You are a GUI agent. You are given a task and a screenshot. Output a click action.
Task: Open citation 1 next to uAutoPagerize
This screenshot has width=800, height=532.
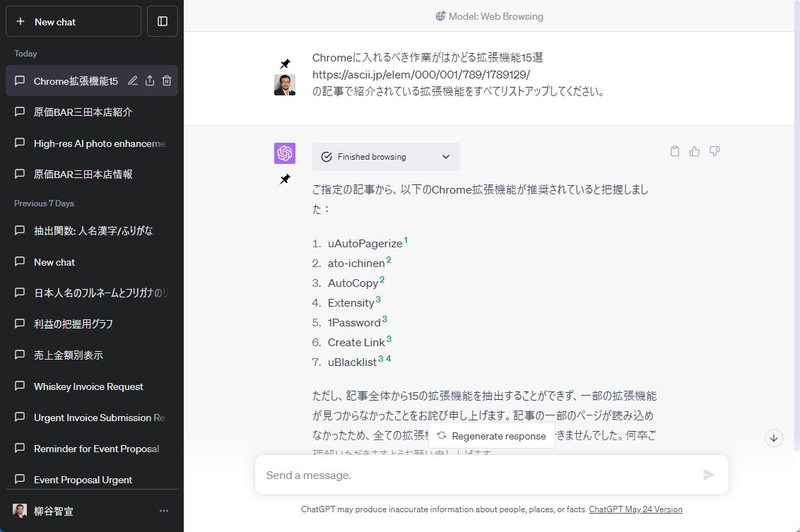[x=406, y=240]
